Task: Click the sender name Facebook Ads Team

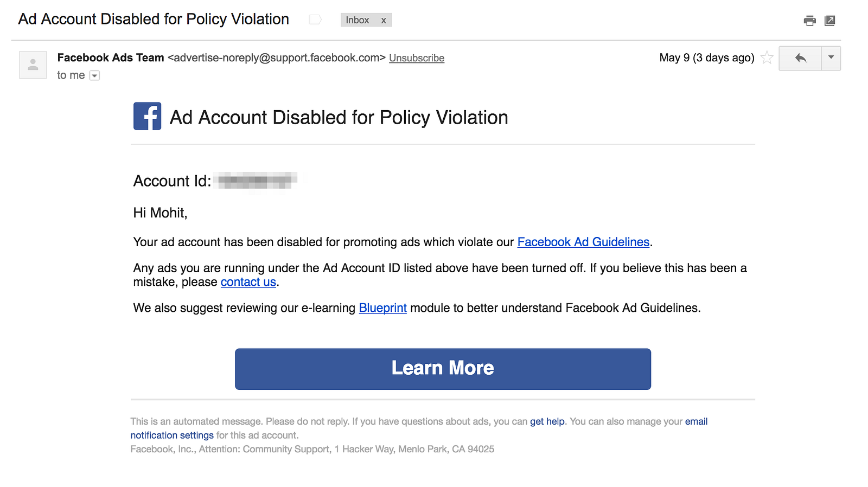Action: (x=111, y=57)
